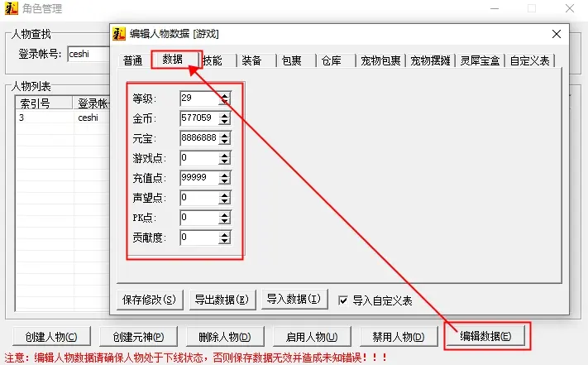Switch to the 灵犀宝盒 tab
Screen dimensions: 588x365
[x=480, y=60]
